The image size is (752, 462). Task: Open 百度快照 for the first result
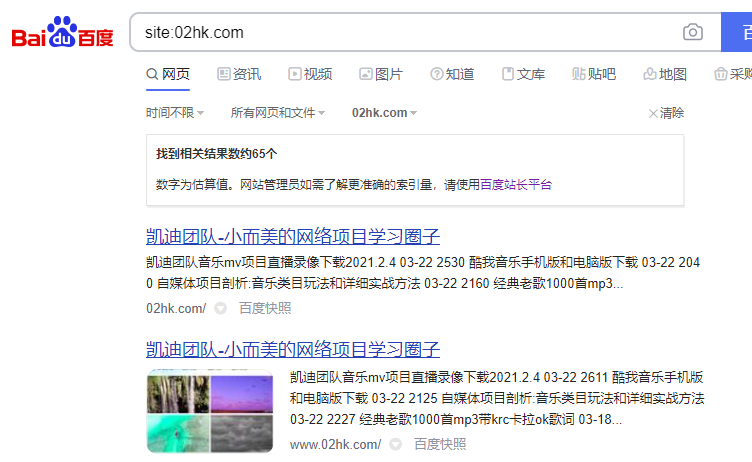[x=265, y=308]
